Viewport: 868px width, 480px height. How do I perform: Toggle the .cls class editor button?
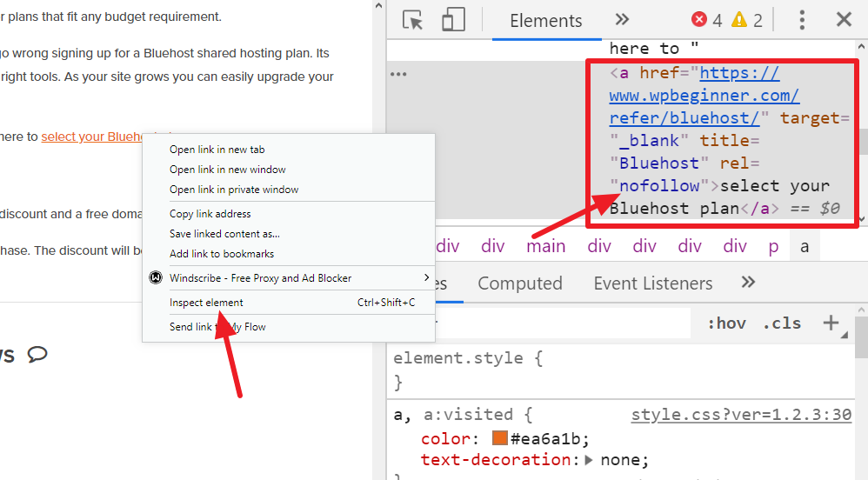point(782,323)
